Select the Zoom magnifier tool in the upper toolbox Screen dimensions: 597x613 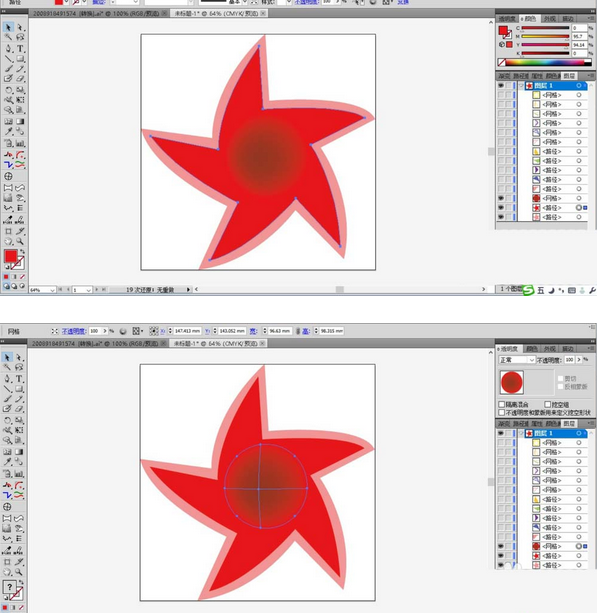coord(20,242)
